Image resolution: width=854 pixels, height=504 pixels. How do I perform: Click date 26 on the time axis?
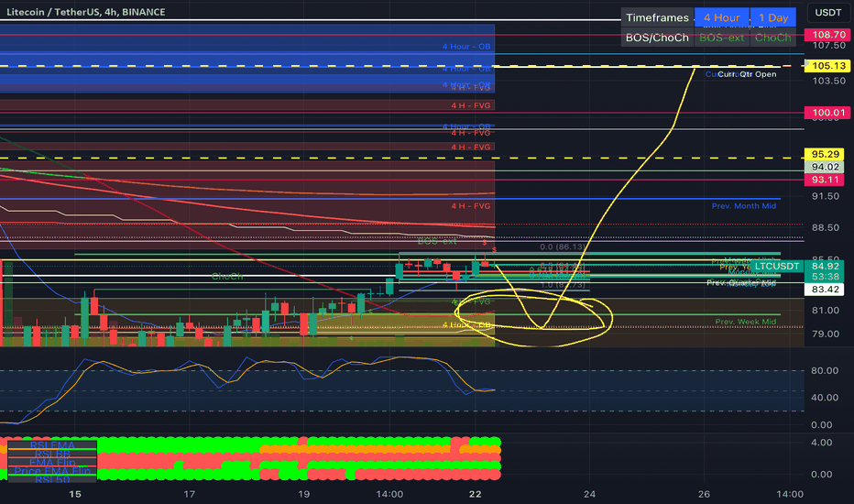click(705, 494)
